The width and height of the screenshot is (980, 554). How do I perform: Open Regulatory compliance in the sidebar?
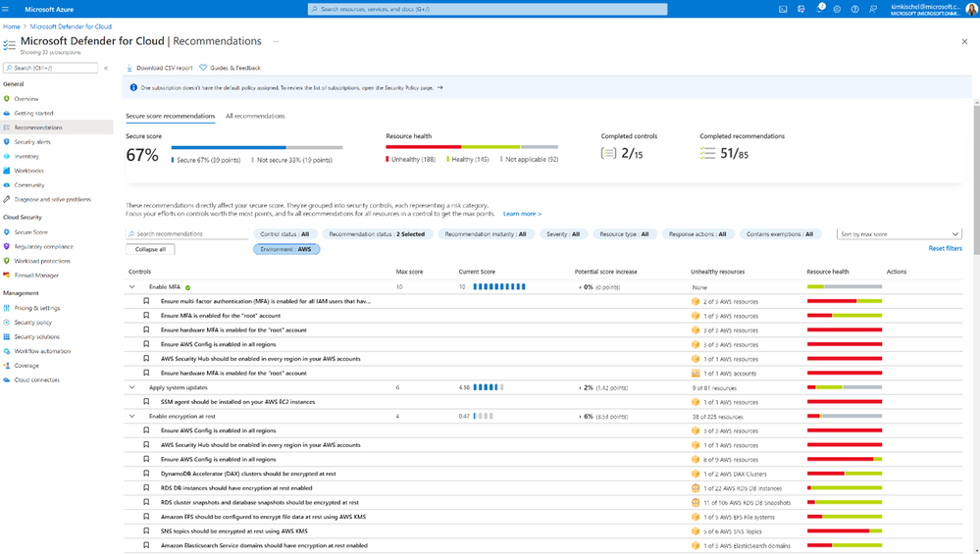(x=44, y=247)
